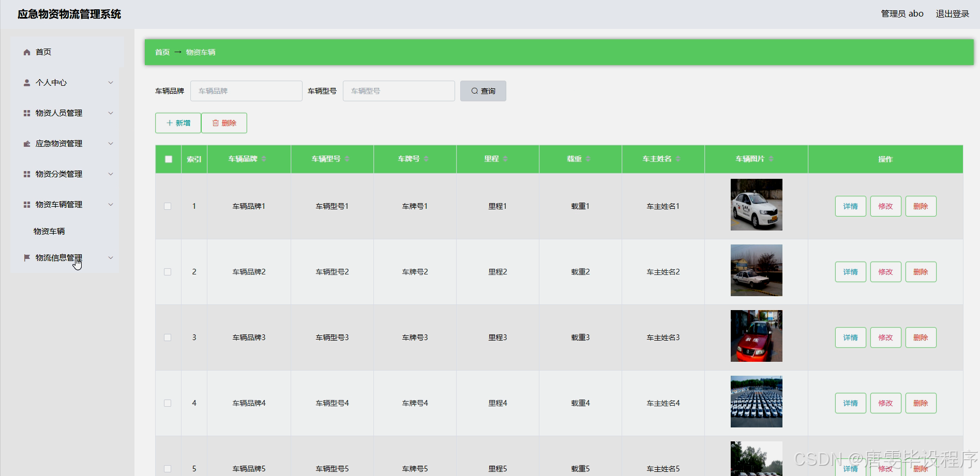Click 退出登录 in the top bar
Viewport: 980px width, 476px height.
tap(952, 14)
